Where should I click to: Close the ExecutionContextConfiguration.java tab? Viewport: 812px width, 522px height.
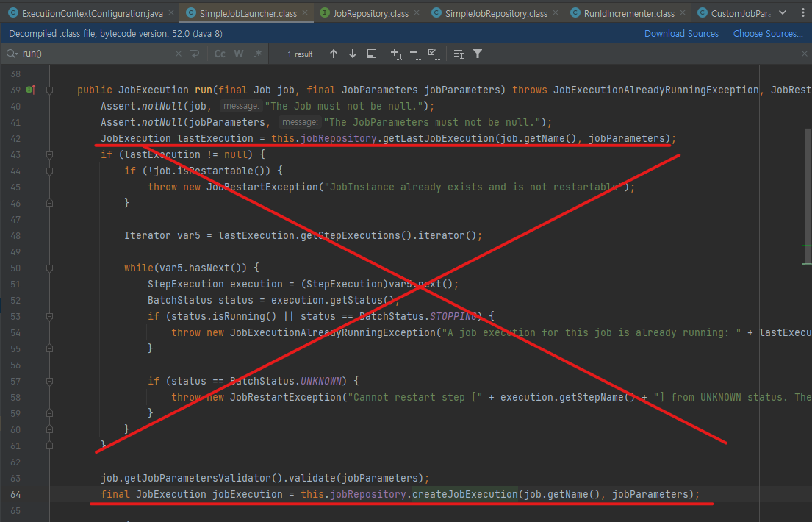tap(171, 13)
